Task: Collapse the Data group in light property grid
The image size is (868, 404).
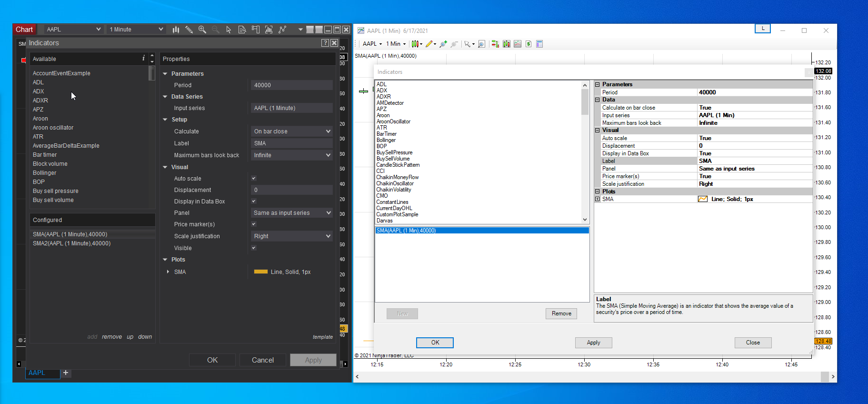Action: tap(598, 100)
